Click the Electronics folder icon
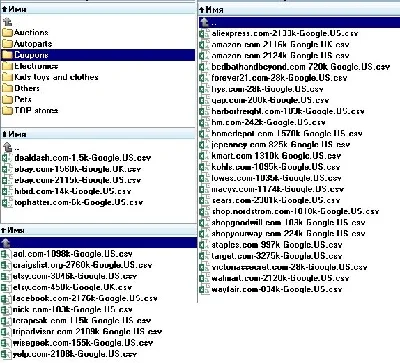Image resolution: width=400 pixels, height=363 pixels. point(7,66)
